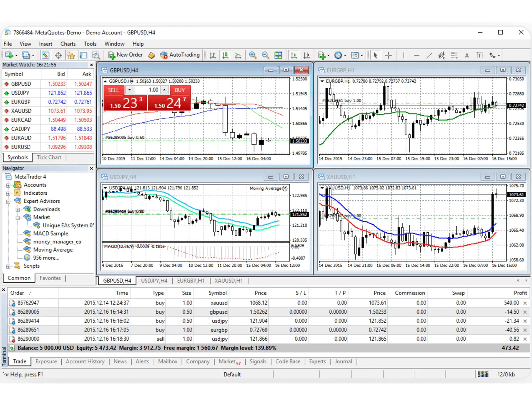Click the Tile Windows icon
This screenshot has height=406, width=532.
click(278, 55)
